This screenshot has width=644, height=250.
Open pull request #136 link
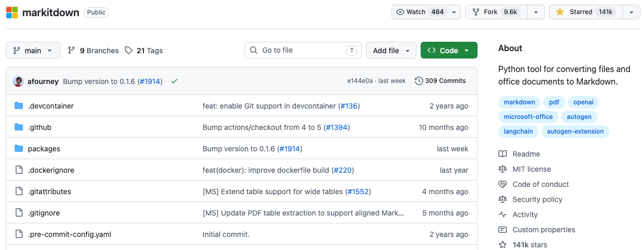[349, 106]
